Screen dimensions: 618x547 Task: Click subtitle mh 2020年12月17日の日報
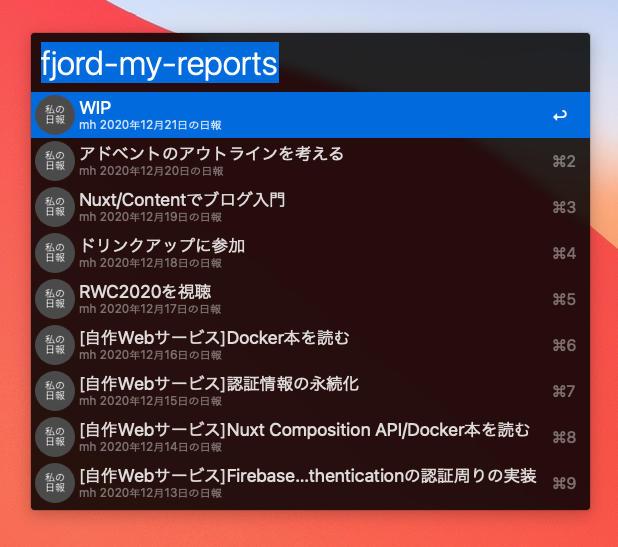[150, 309]
